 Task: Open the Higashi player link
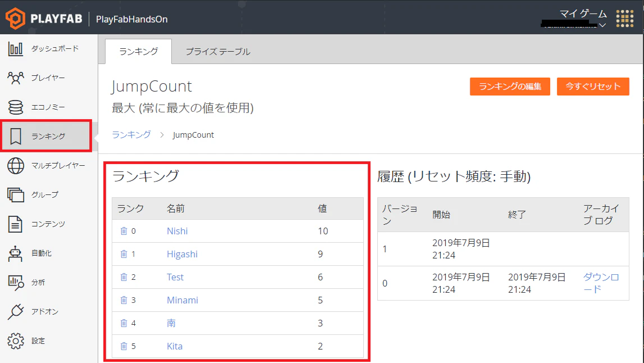[x=182, y=254]
